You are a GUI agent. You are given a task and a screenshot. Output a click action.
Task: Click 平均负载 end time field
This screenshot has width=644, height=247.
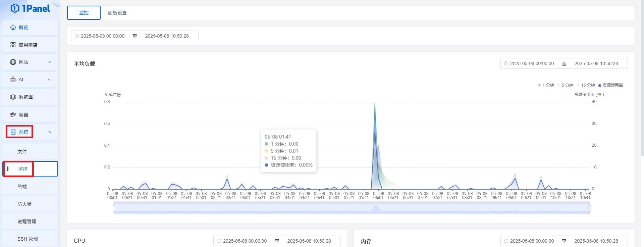[596, 63]
